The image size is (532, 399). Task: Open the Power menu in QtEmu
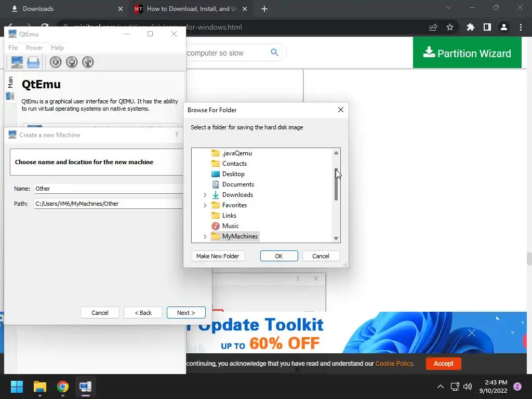tap(34, 48)
